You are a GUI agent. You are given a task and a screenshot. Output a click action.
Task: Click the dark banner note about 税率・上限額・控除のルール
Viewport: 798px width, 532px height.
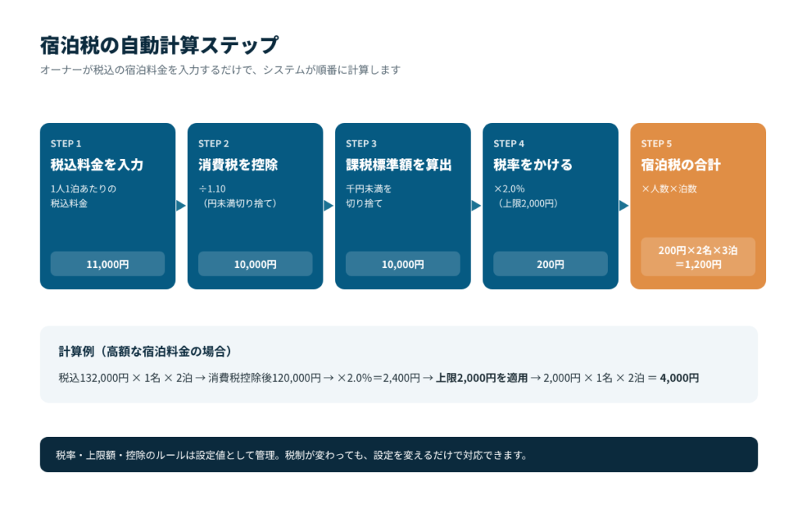point(398,455)
